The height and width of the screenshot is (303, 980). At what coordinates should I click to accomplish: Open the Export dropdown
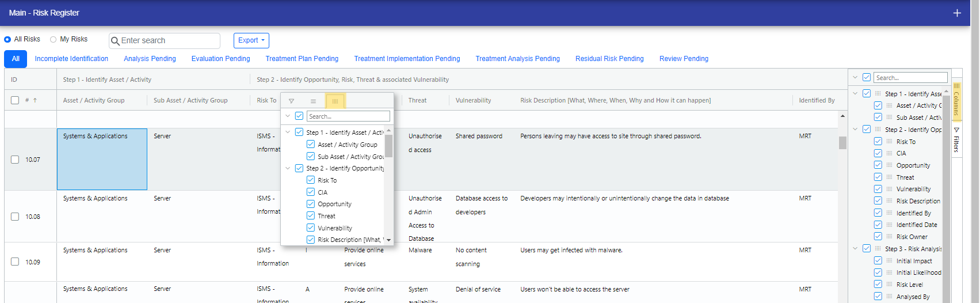coord(251,40)
